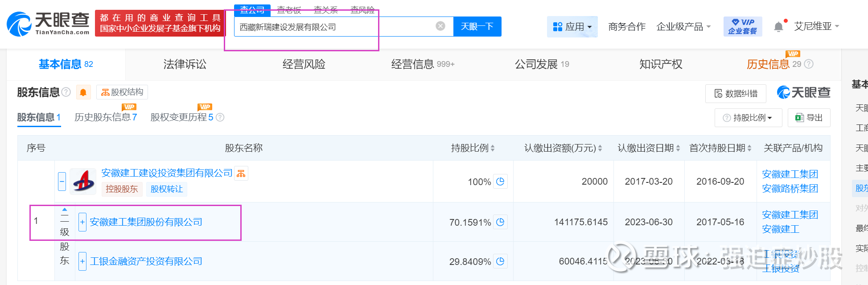868x285 pixels.
Task: Click the orange monitoring bell icon
Action: click(83, 92)
